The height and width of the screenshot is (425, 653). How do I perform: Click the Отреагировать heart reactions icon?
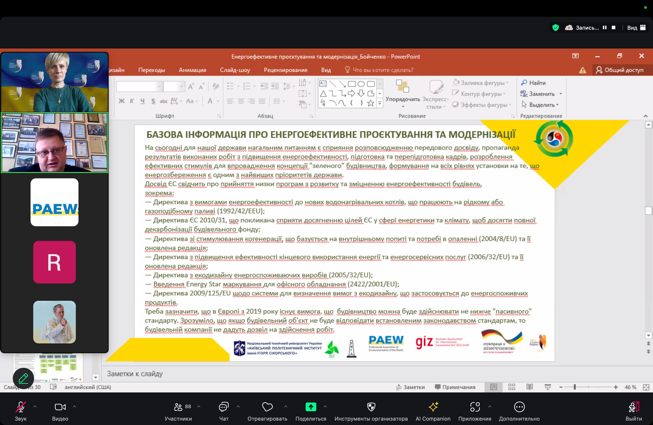click(267, 406)
